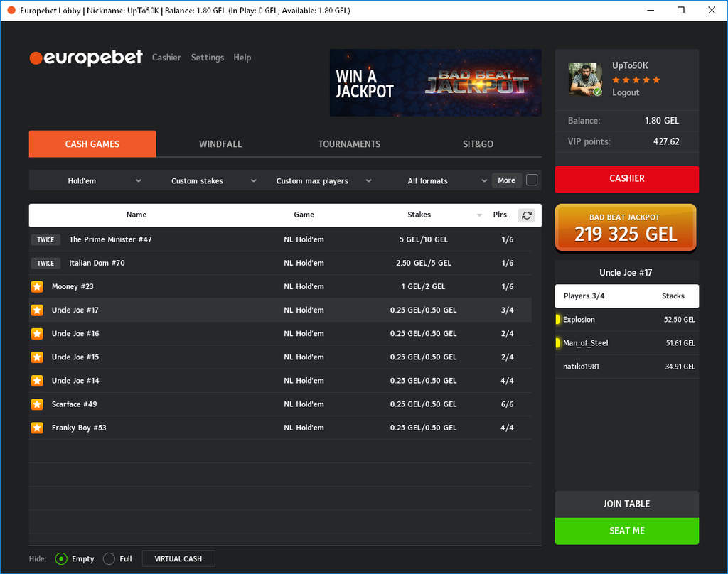Click the JOIN TABLE button
728x574 pixels.
pos(627,504)
